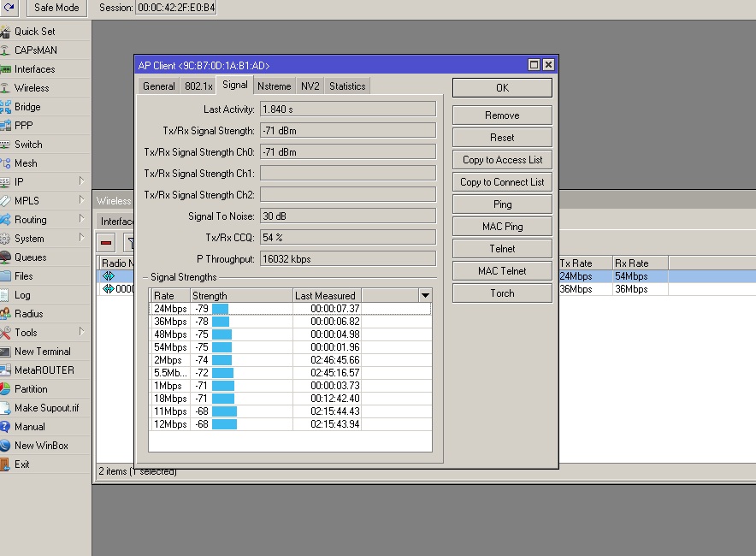
Task: Click the OK button
Action: 502,88
